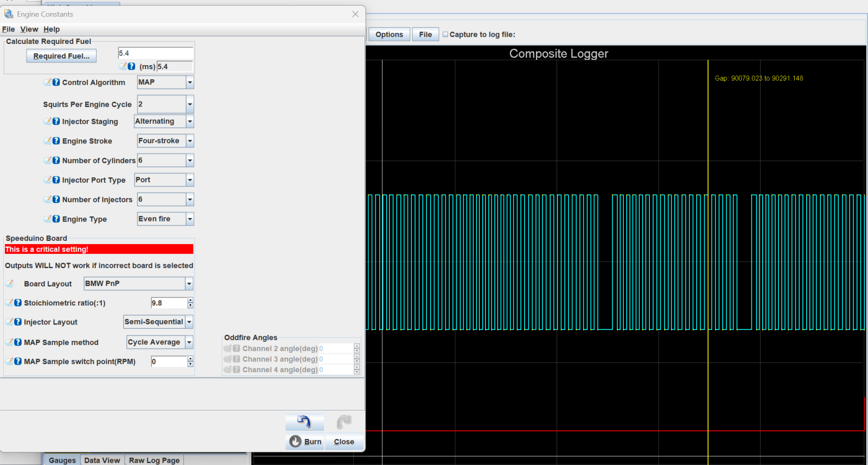Viewport: 868px width, 465px height.
Task: Click the note pencil icon beside Number of Cylinders
Action: (48, 161)
